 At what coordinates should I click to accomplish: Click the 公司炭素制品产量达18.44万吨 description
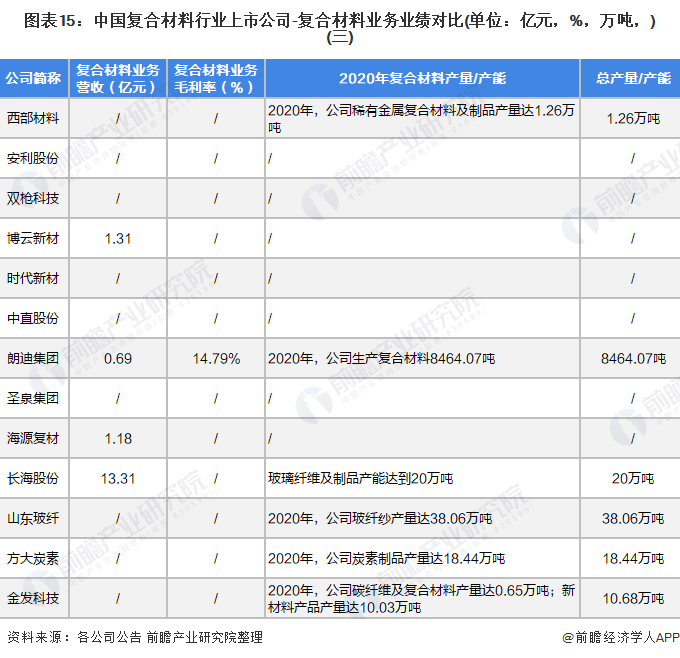pyautogui.click(x=386, y=558)
